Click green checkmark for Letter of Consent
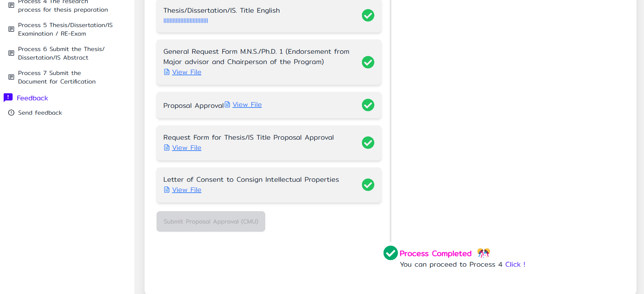Image resolution: width=644 pixels, height=294 pixels. [368, 185]
